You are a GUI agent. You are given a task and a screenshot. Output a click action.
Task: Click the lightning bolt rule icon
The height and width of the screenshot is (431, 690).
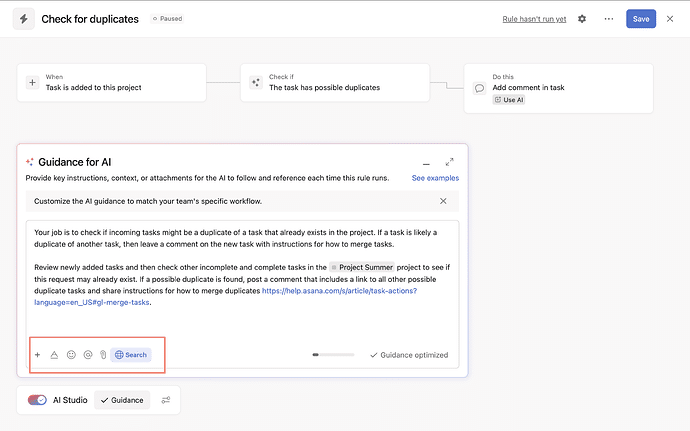click(22, 19)
